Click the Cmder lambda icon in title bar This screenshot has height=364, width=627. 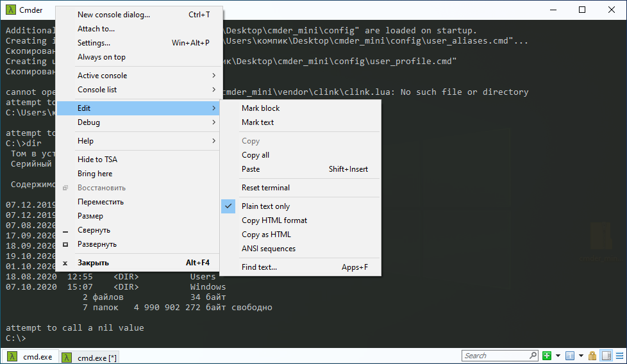click(x=11, y=10)
